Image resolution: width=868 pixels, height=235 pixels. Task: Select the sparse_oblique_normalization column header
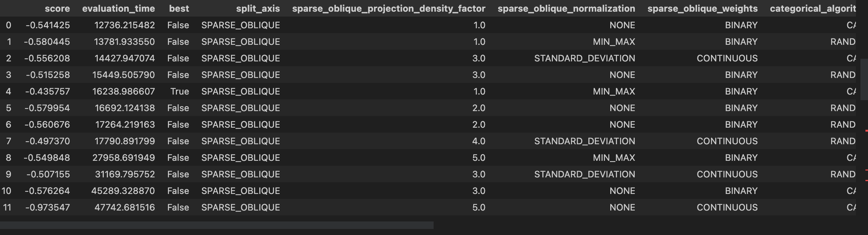[x=566, y=9]
